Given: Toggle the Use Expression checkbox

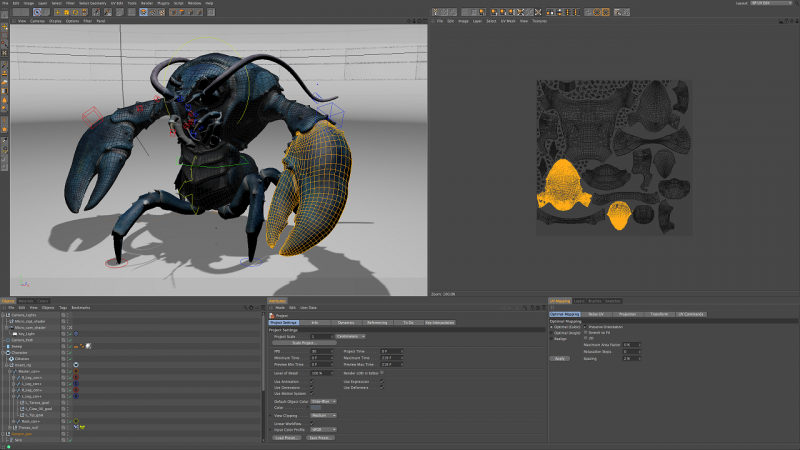Looking at the screenshot, I should point(382,381).
